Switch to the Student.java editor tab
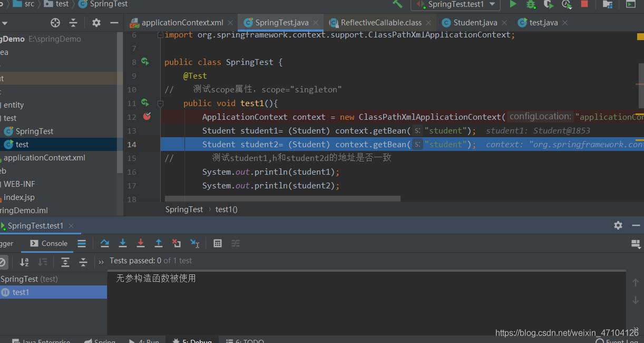 tap(475, 23)
